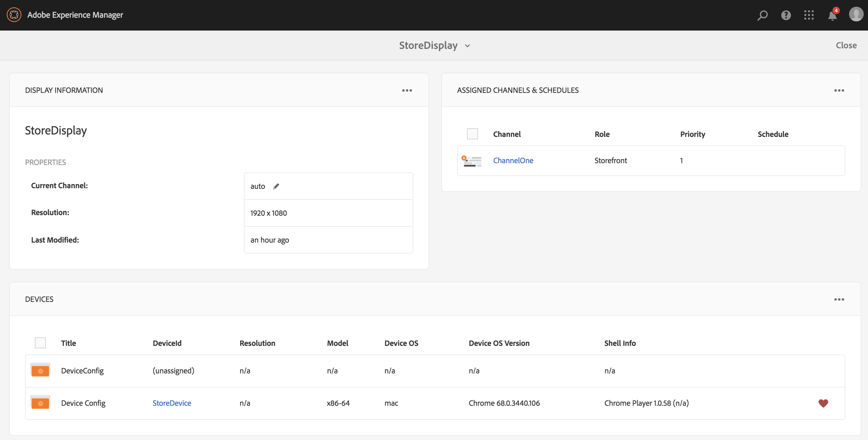Click the Close button
The image size is (868, 440).
click(846, 46)
